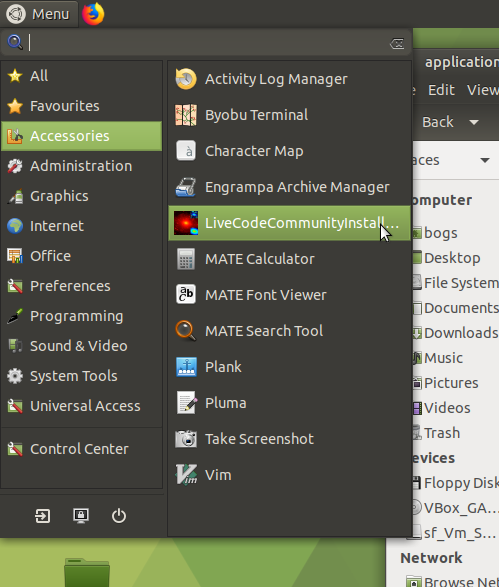Screen dimensions: 499x587
Task: Open Activity Log Manager icon
Action: 186,79
